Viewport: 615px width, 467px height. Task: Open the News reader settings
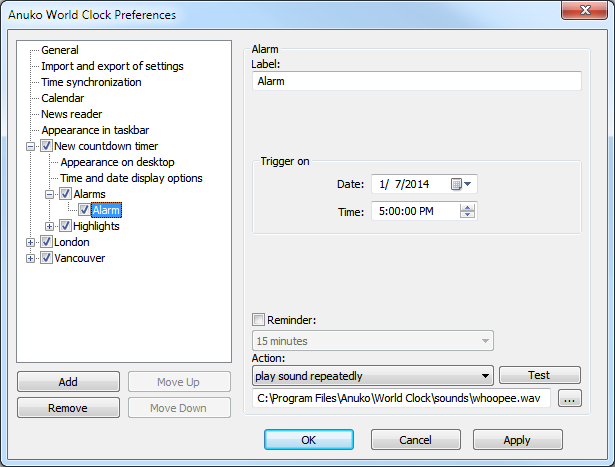[71, 114]
